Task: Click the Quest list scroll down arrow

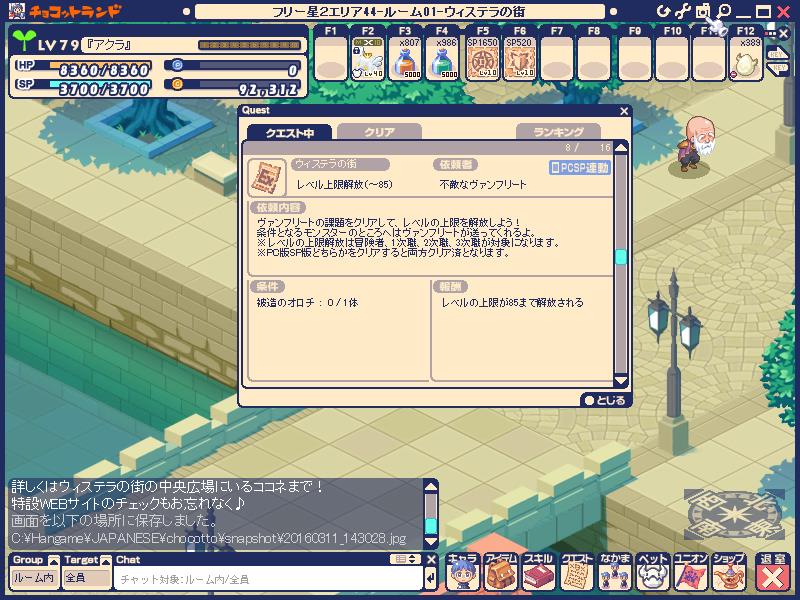Action: (621, 381)
